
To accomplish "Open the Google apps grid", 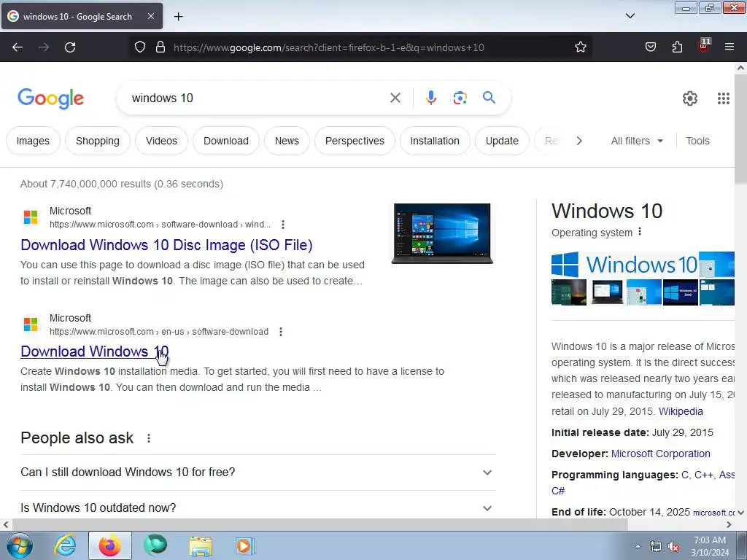I will tap(723, 98).
